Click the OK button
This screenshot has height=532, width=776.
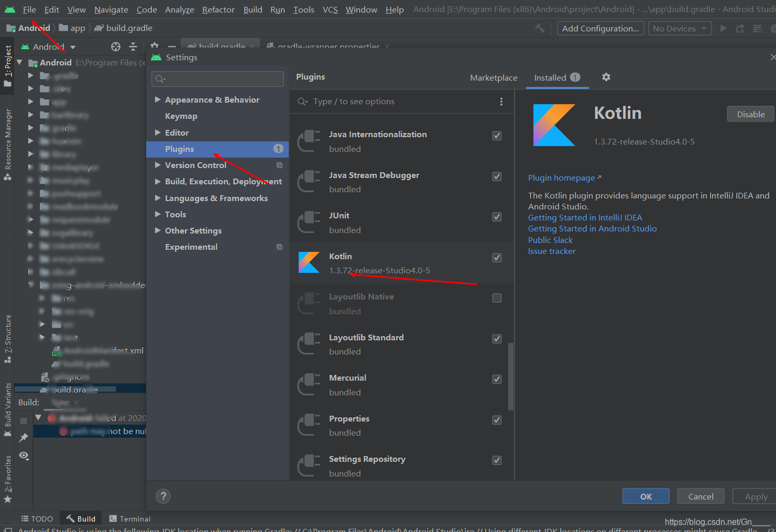pos(646,496)
